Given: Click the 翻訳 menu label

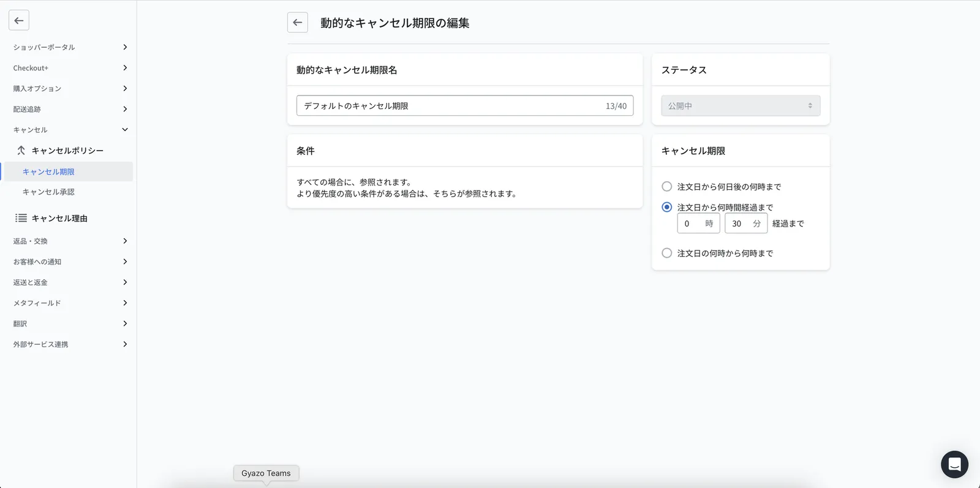Looking at the screenshot, I should 20,323.
